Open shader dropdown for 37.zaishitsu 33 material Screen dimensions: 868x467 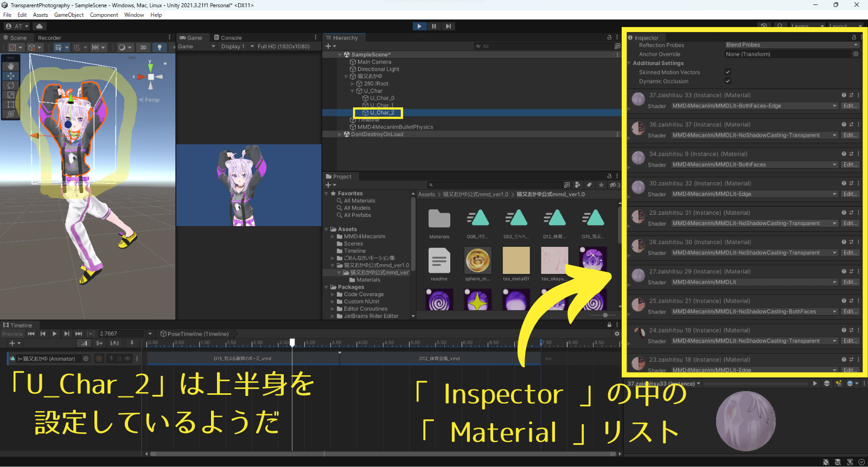coord(755,106)
